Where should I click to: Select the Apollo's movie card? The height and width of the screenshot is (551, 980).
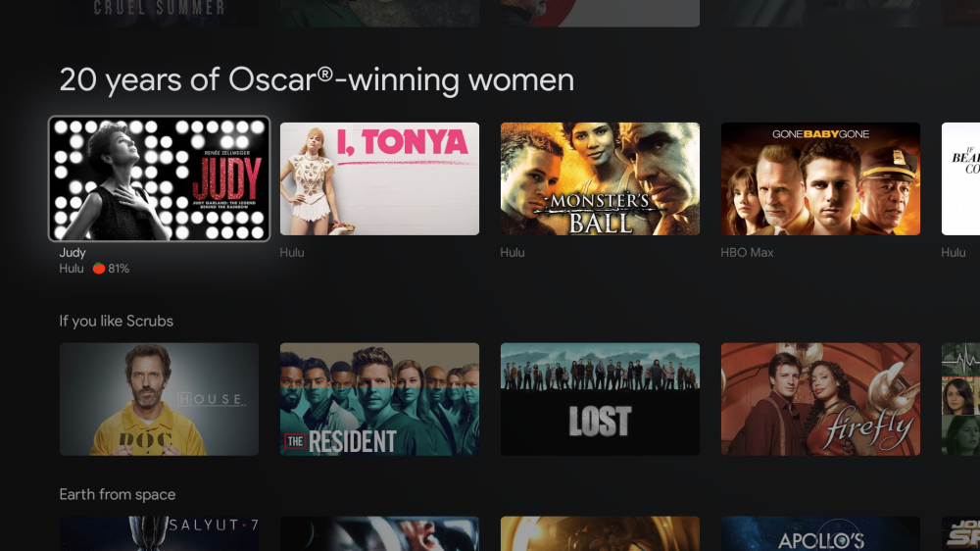pos(820,533)
